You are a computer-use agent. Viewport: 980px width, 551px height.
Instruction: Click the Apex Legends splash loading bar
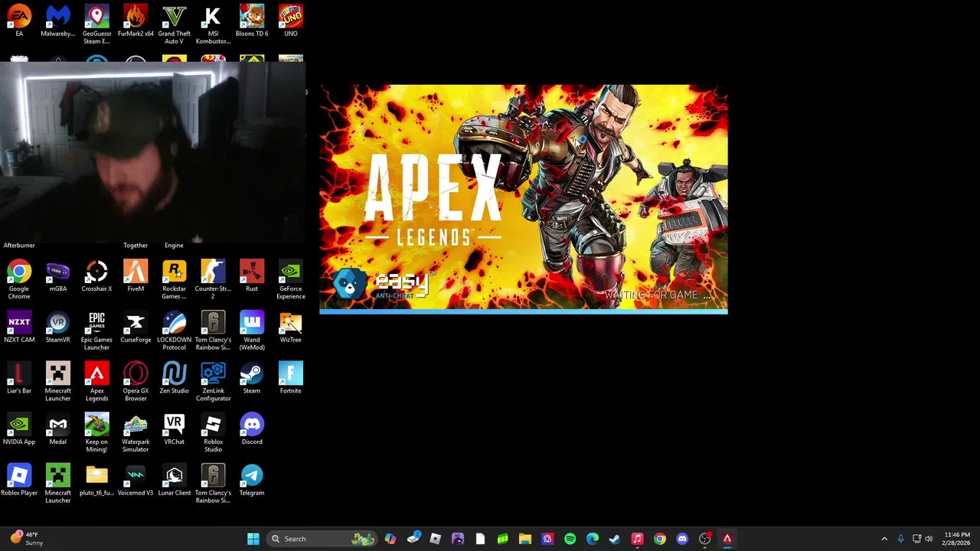[524, 311]
